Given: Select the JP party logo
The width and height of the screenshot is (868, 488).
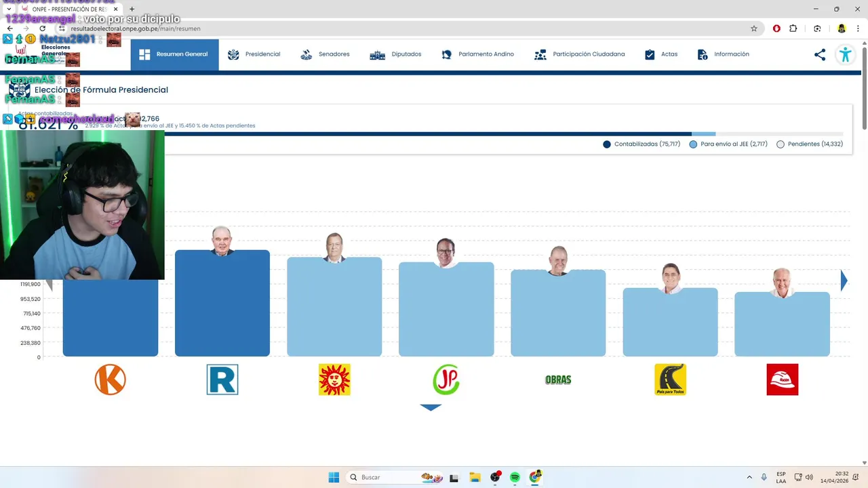Looking at the screenshot, I should point(446,380).
